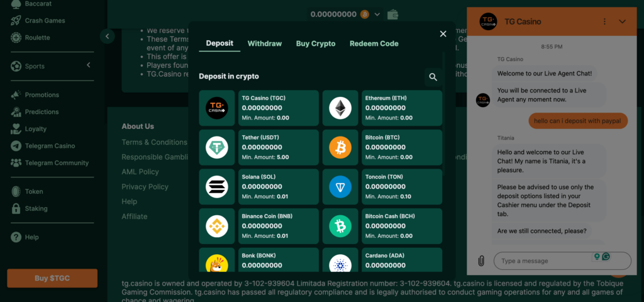Focus the Type a message field
The height and width of the screenshot is (302, 644).
click(562, 261)
